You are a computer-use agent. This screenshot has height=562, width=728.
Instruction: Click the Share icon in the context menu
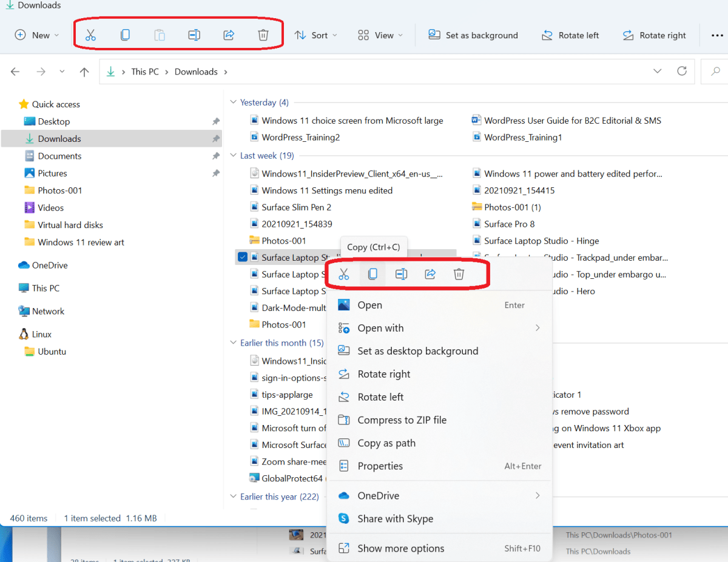click(430, 274)
